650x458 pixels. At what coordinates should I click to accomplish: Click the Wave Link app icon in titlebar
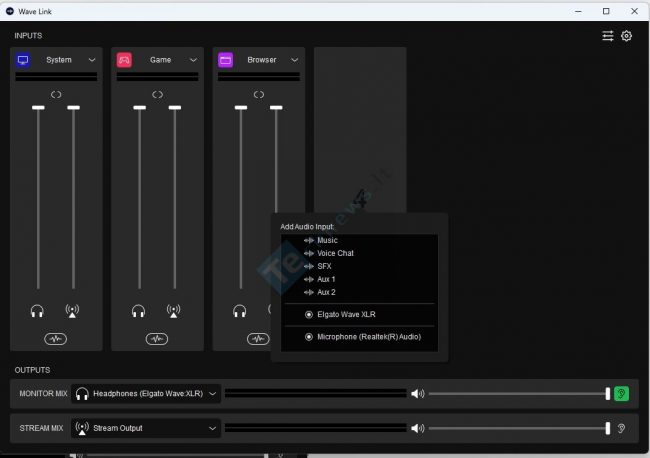pyautogui.click(x=10, y=11)
